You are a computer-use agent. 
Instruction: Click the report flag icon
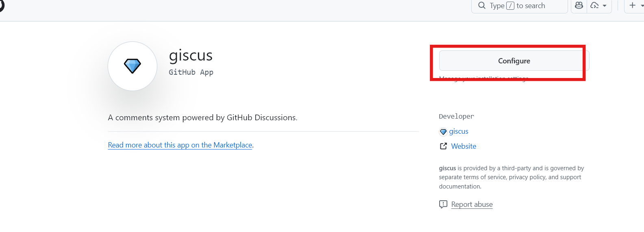(443, 204)
